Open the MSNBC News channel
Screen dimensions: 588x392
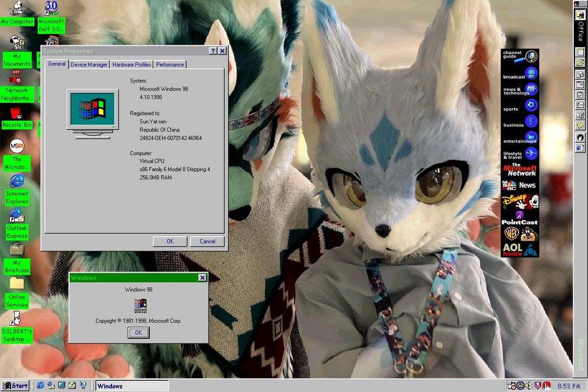[x=520, y=185]
